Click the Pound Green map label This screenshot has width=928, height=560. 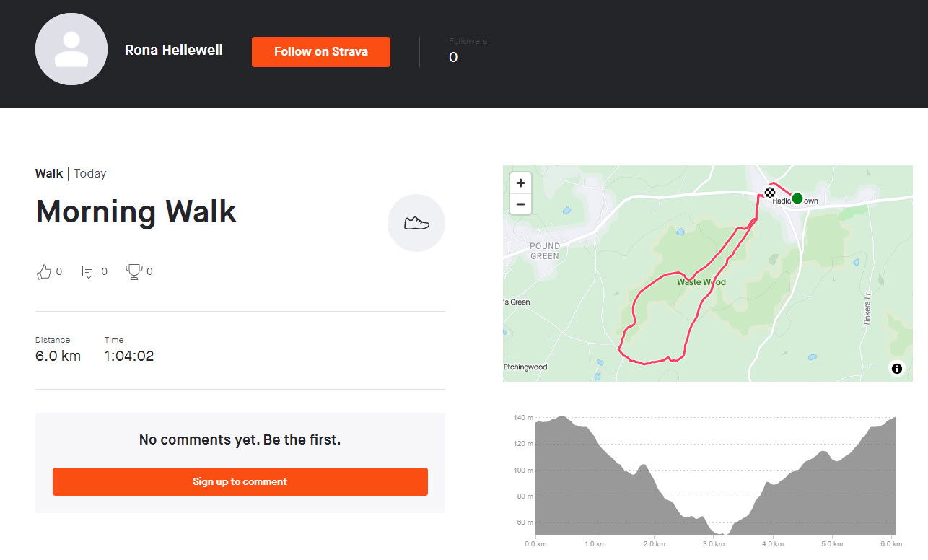tap(545, 251)
